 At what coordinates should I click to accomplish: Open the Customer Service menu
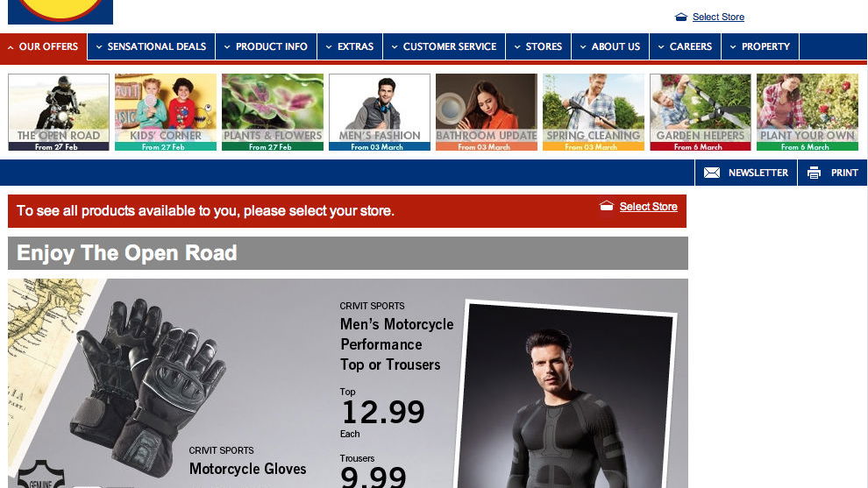444,46
